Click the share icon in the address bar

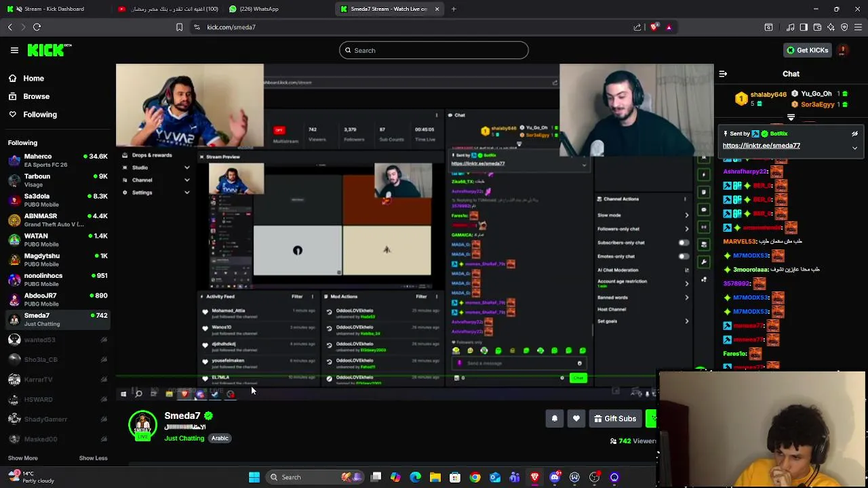[x=637, y=27]
